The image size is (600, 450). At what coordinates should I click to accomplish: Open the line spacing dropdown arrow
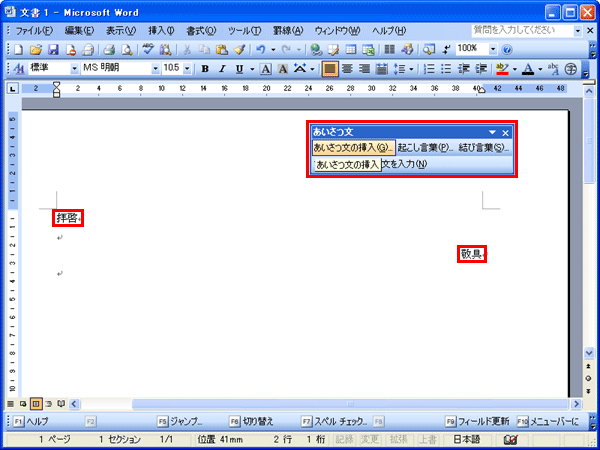(411, 69)
